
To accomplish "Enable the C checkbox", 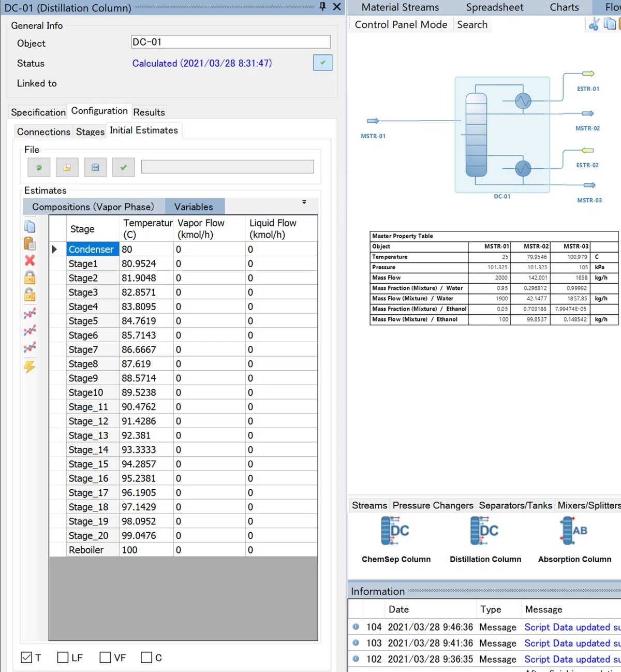I will tap(146, 658).
